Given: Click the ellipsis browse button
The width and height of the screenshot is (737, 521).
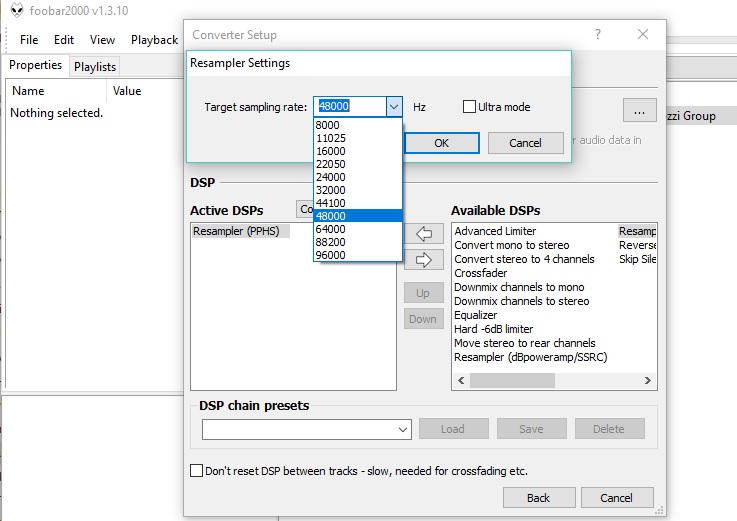Looking at the screenshot, I should [639, 111].
